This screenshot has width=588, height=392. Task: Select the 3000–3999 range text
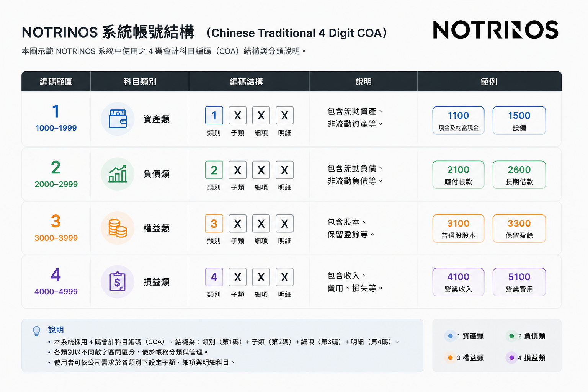point(56,238)
